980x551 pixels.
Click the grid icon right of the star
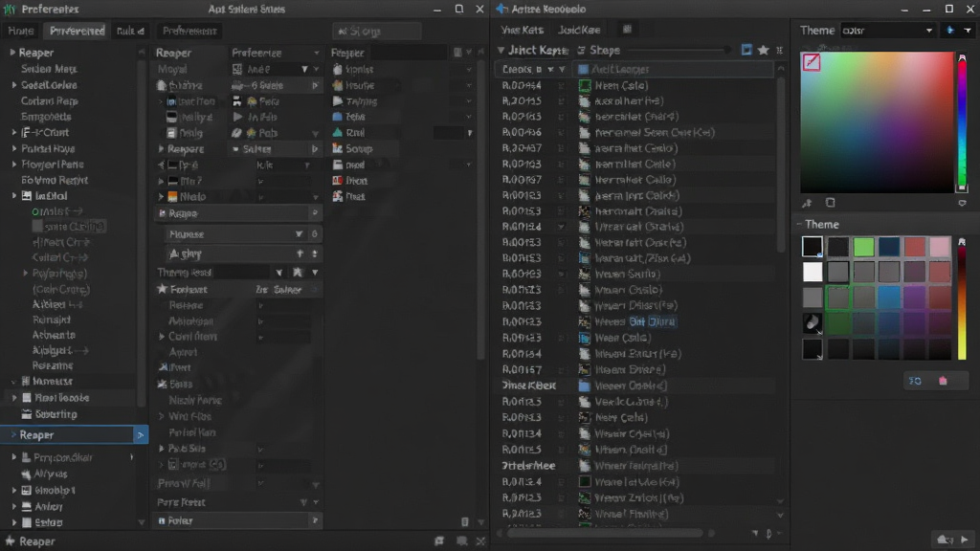[x=779, y=50]
